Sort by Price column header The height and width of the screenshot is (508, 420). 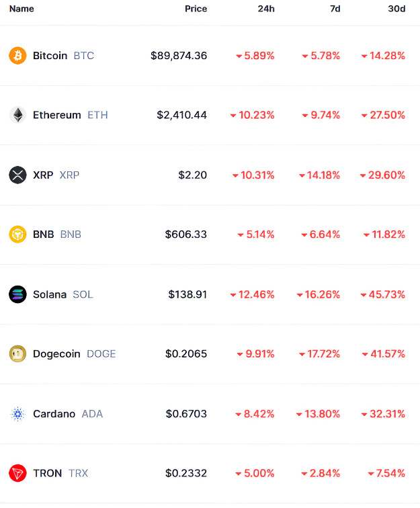[196, 9]
